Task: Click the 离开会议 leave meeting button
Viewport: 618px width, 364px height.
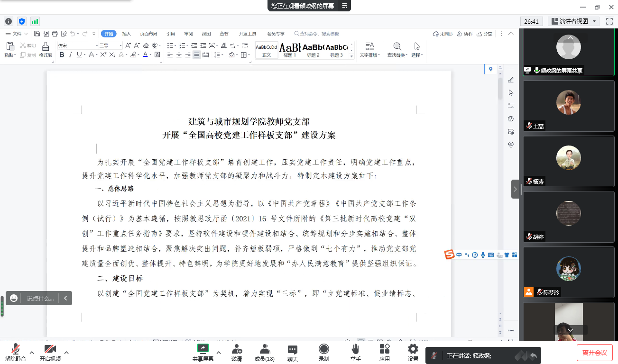Action: pyautogui.click(x=594, y=353)
